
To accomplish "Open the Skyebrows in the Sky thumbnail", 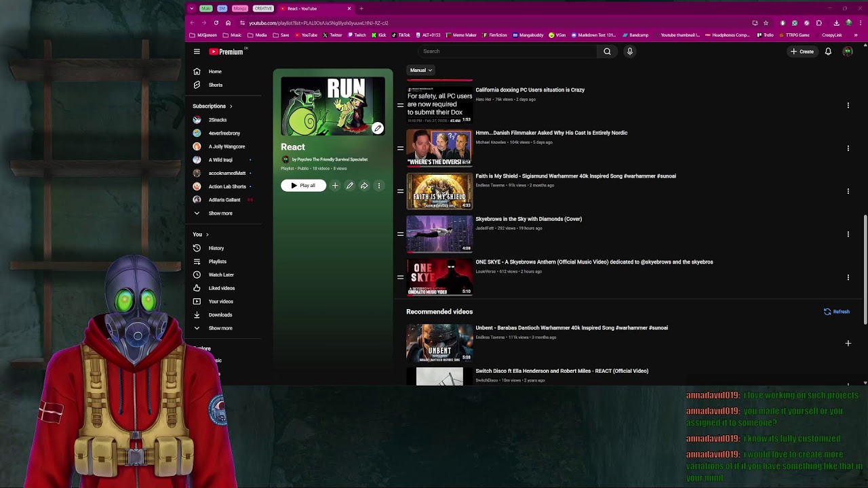I will coord(439,234).
